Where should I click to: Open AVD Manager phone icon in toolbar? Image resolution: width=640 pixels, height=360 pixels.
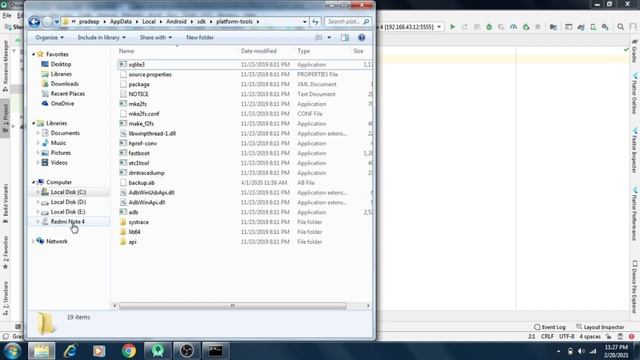click(593, 27)
